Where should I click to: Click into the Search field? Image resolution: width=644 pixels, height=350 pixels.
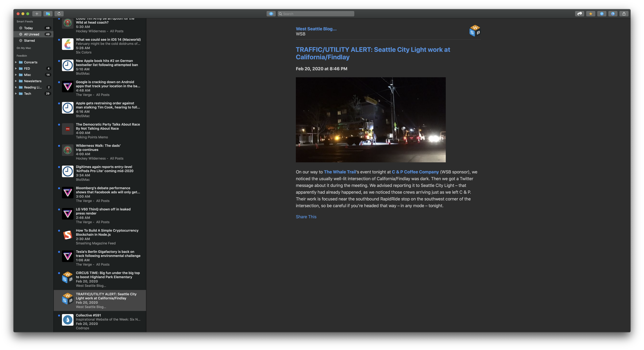[x=316, y=14]
